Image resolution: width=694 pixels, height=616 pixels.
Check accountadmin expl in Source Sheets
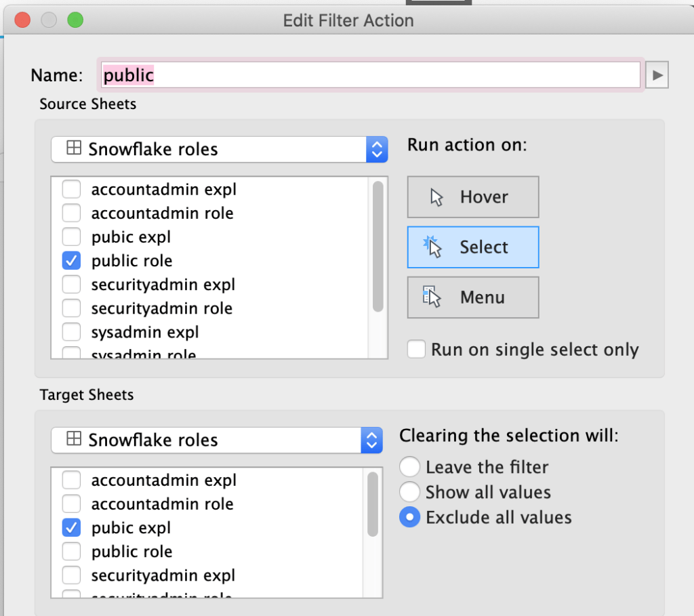point(71,190)
